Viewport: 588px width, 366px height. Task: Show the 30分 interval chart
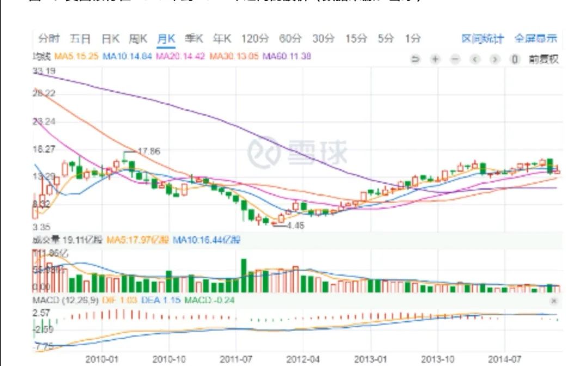(323, 39)
